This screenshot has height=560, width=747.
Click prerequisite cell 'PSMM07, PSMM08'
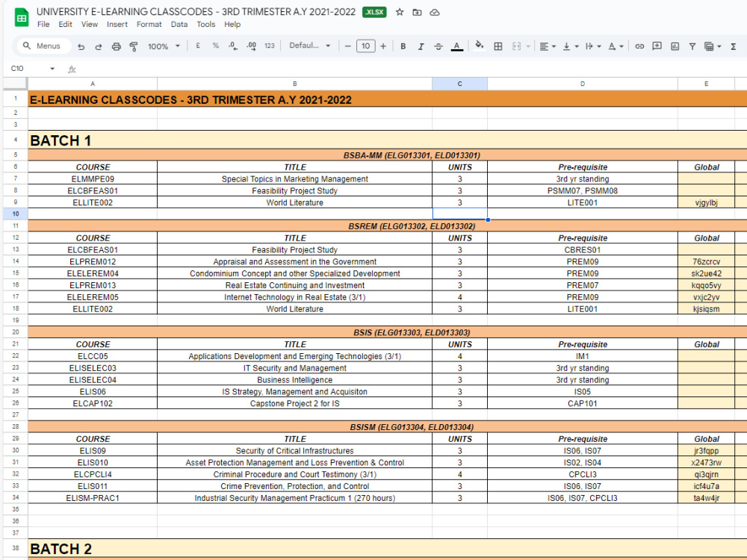[x=583, y=191]
